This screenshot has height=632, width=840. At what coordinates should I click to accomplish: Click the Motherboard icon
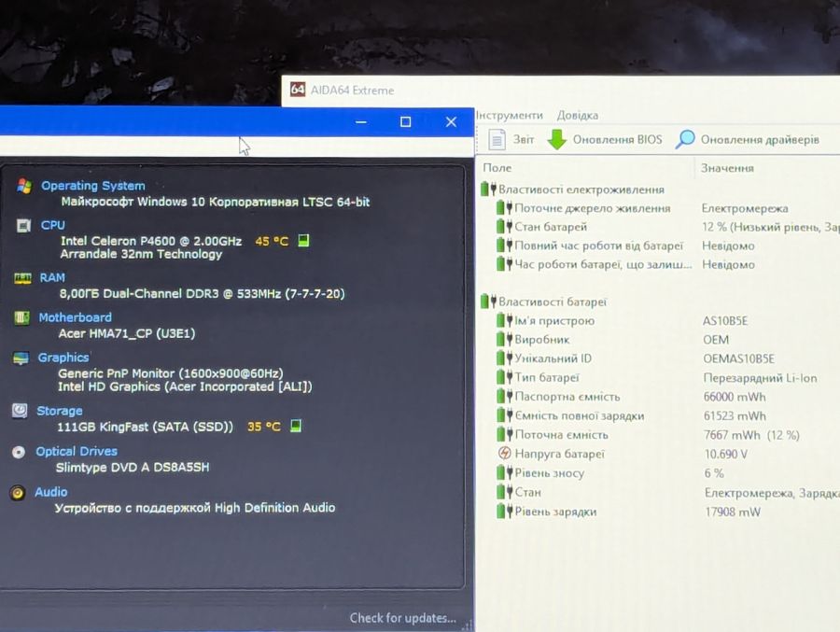coord(21,318)
